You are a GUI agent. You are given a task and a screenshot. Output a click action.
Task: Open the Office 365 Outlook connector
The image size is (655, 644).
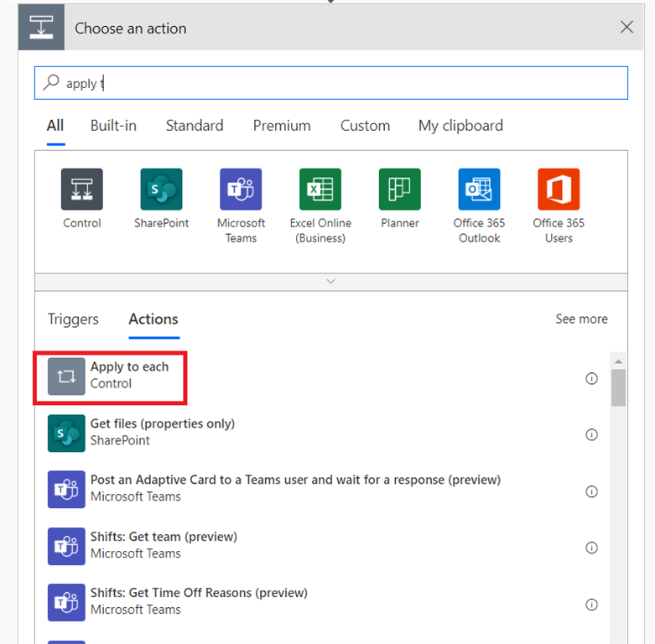coord(479,190)
